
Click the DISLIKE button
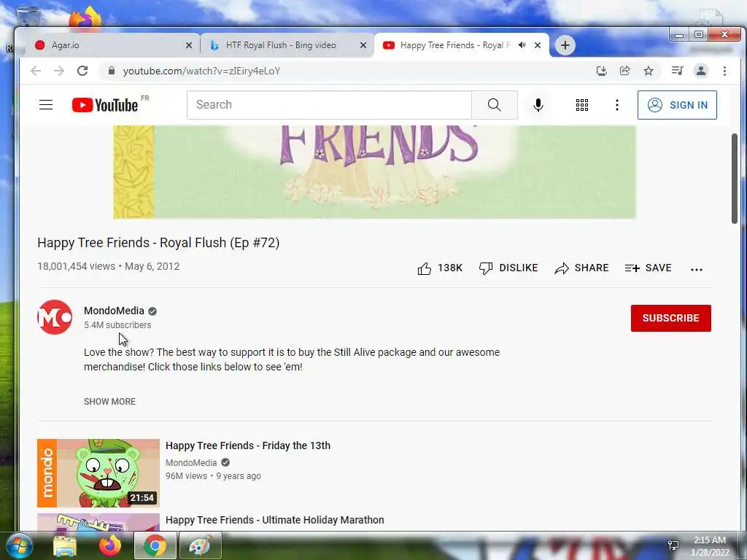[x=508, y=268]
